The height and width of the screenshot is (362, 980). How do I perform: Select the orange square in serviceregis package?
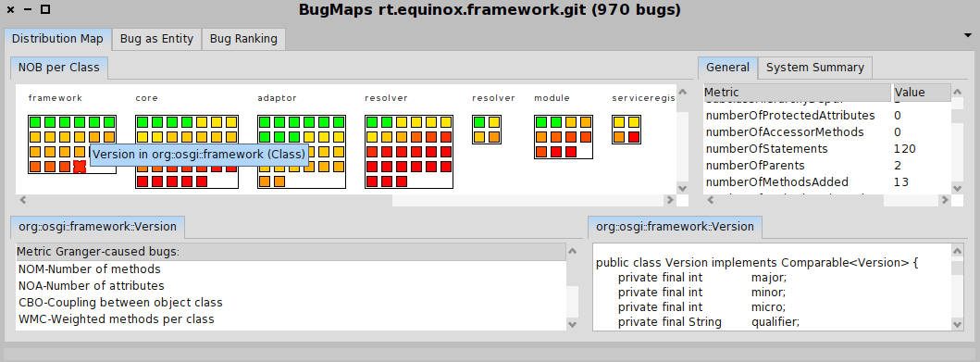(x=619, y=137)
